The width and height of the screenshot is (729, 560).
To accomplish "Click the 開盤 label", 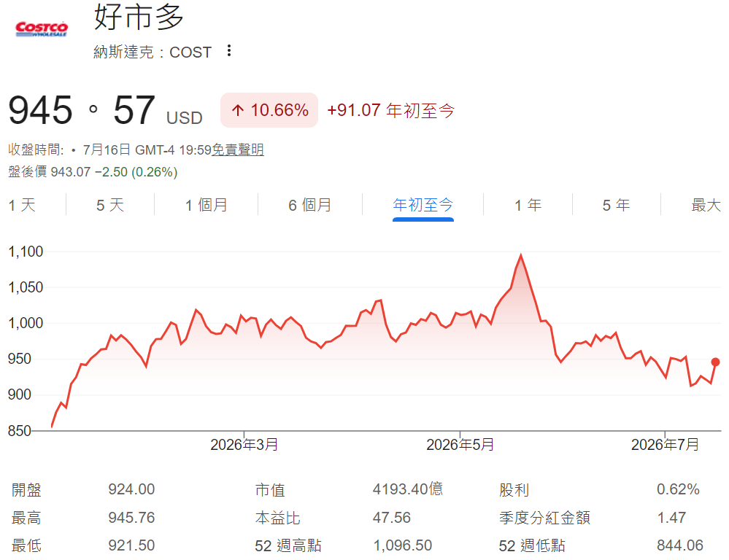I will [26, 490].
